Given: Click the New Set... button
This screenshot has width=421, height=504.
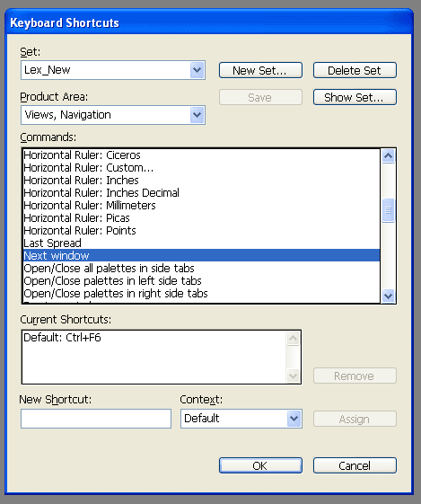Looking at the screenshot, I should click(x=260, y=70).
